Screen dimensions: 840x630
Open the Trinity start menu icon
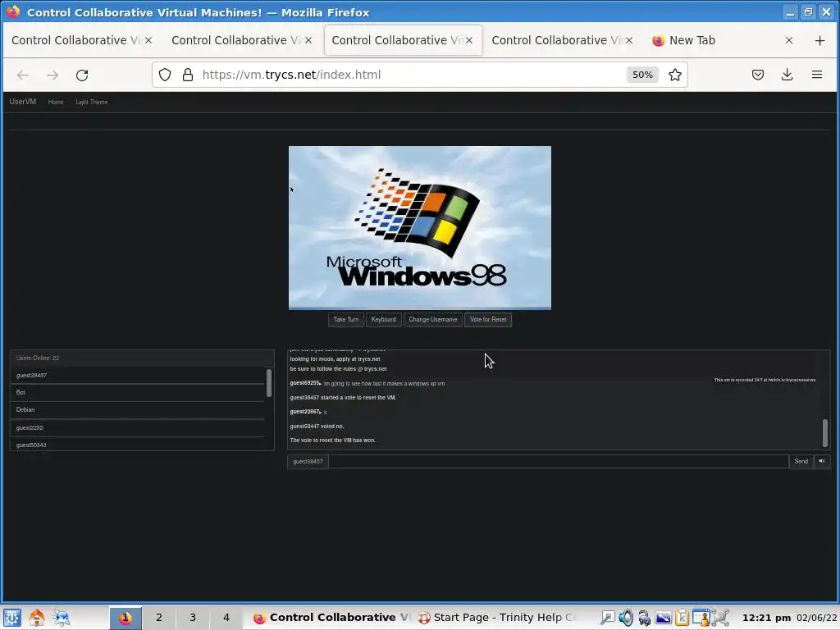coord(12,618)
